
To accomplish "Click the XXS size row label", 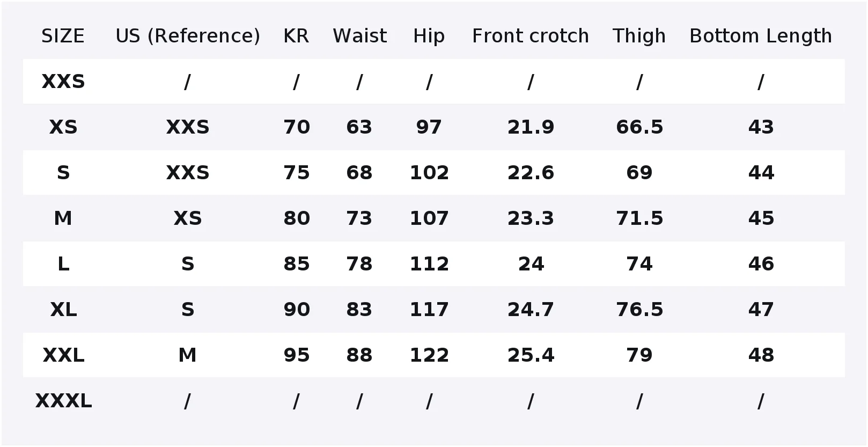I will [x=63, y=82].
